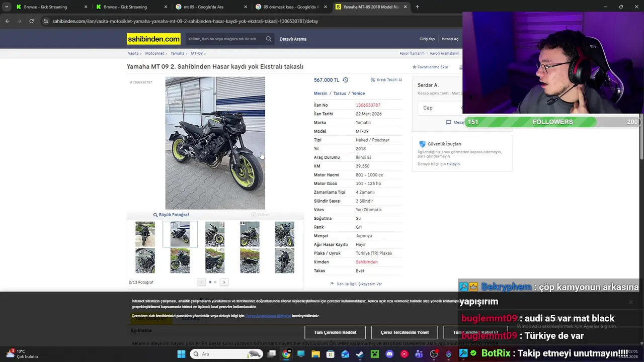Image resolution: width=644 pixels, height=362 pixels.
Task: Open a new browser tab with plus icon
Action: coord(417,7)
